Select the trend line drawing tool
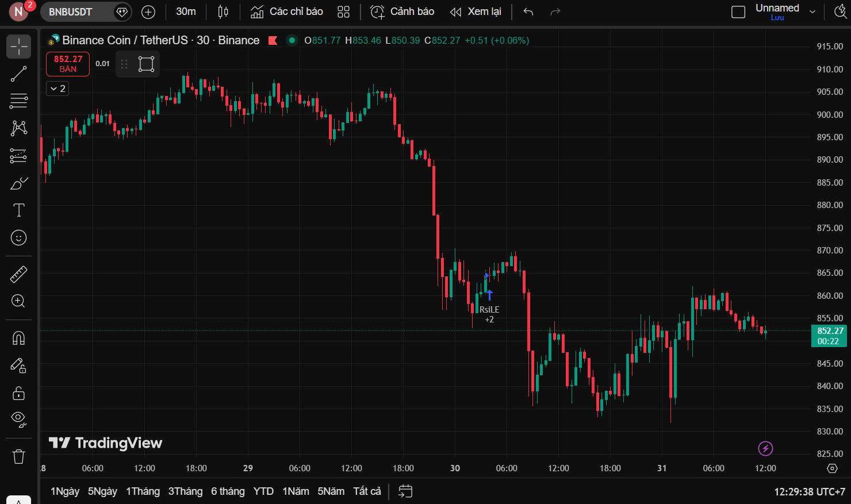Viewport: 851px width, 504px height. [18, 74]
